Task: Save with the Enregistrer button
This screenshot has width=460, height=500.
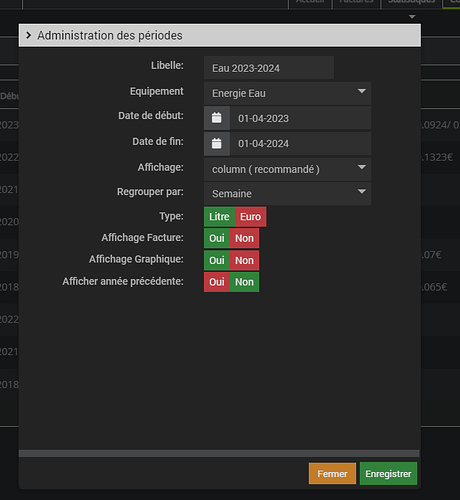Action: pos(388,473)
